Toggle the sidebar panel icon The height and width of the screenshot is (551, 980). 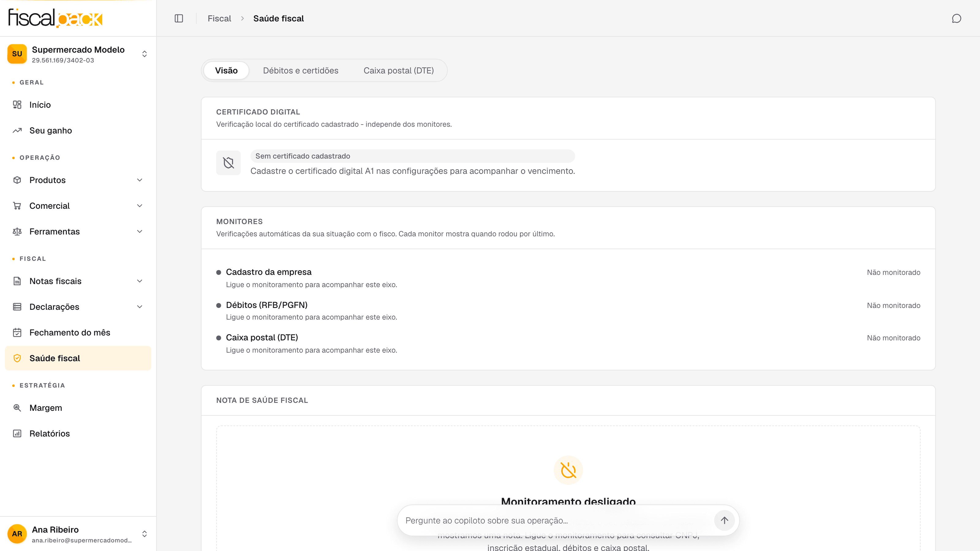[x=179, y=18]
